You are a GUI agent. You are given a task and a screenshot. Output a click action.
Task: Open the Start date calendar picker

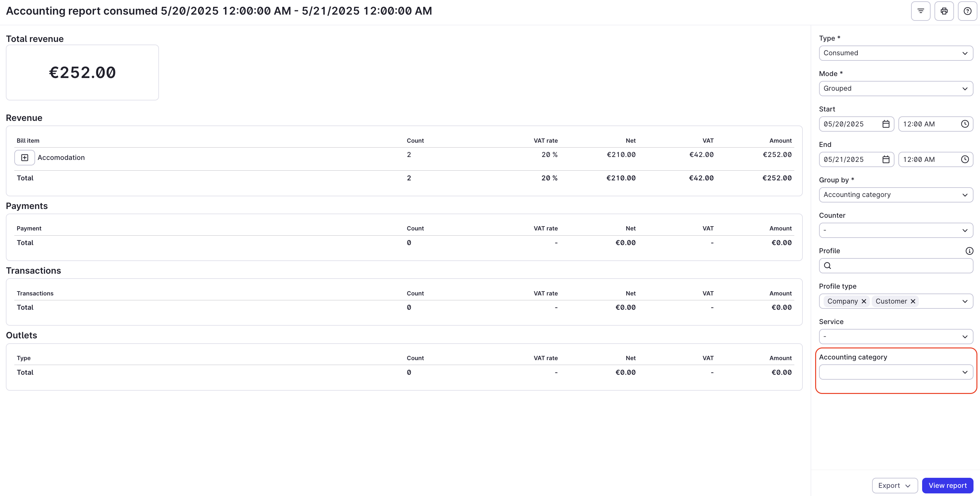[886, 124]
